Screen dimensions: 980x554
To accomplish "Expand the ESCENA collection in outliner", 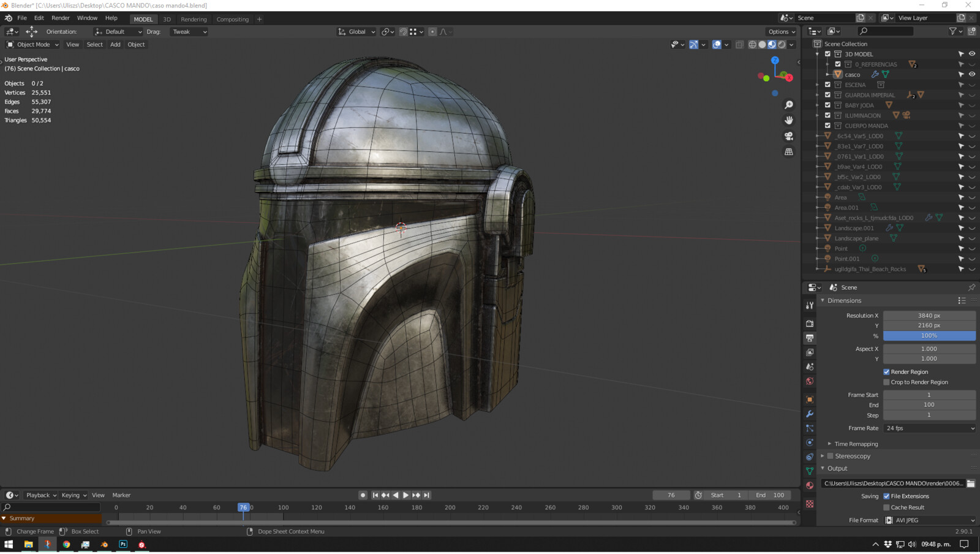I will point(817,85).
